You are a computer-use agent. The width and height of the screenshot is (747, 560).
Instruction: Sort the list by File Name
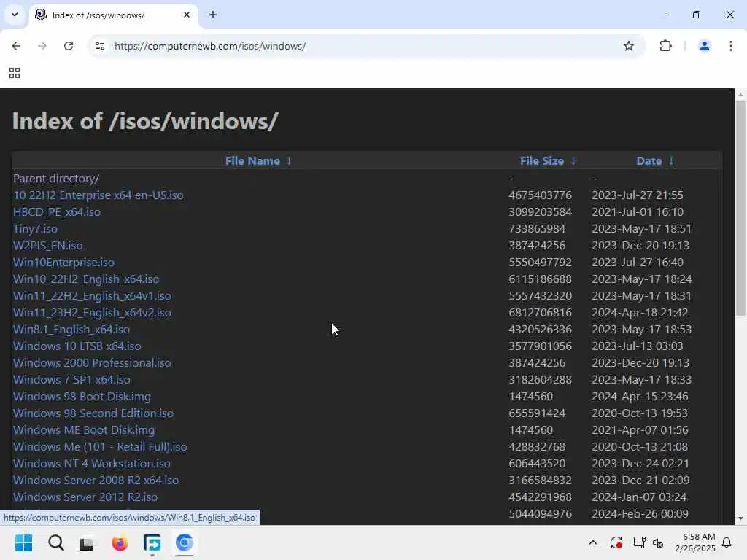tap(252, 161)
